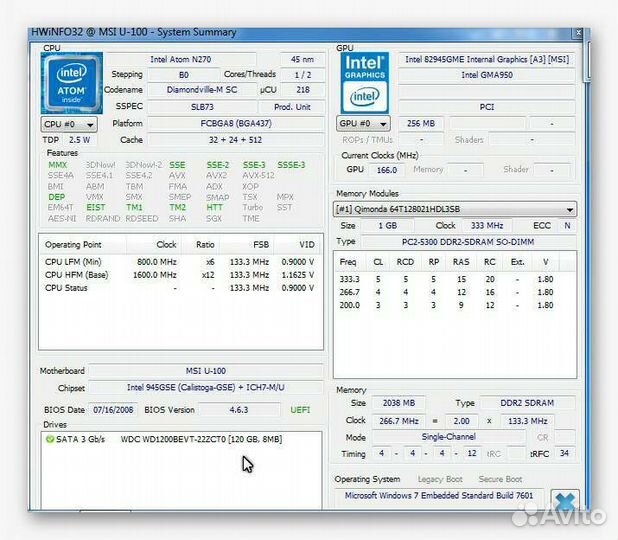Click the module Clock 333 MHz field

487,226
